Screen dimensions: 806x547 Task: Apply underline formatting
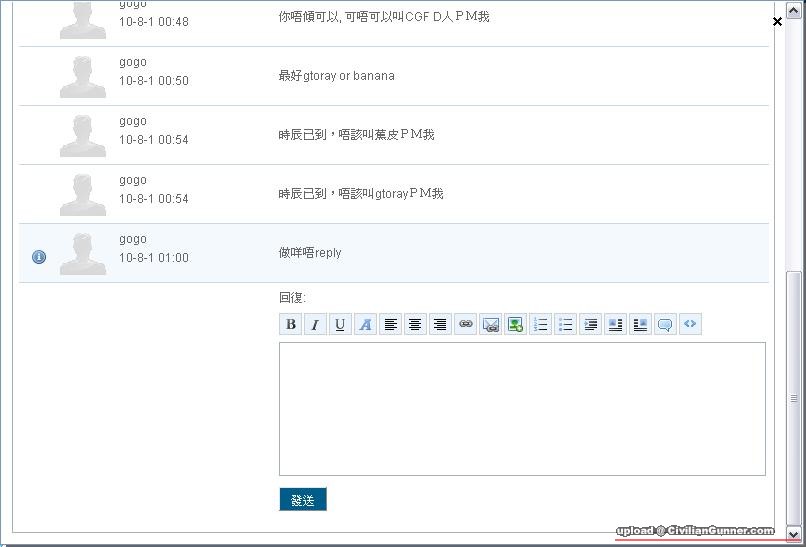coord(340,324)
